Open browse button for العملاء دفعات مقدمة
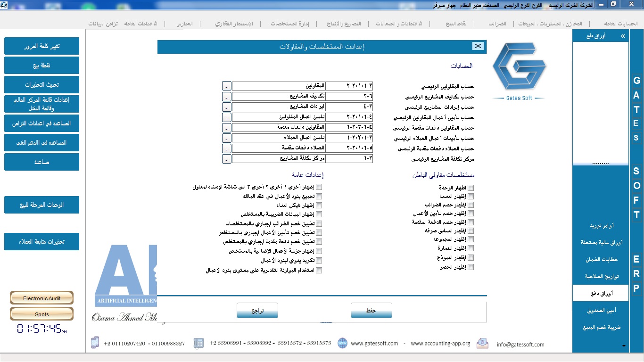 227,148
